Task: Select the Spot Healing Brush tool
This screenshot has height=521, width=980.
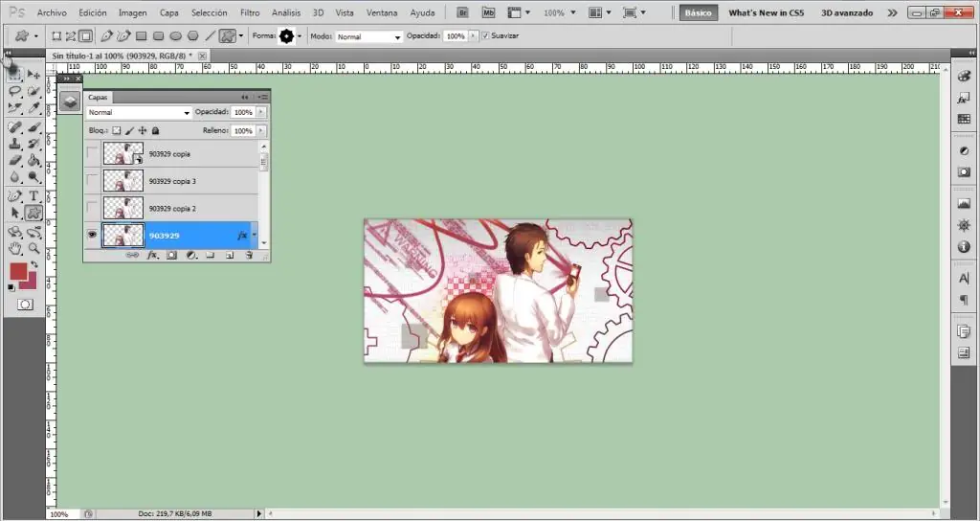Action: (15, 127)
